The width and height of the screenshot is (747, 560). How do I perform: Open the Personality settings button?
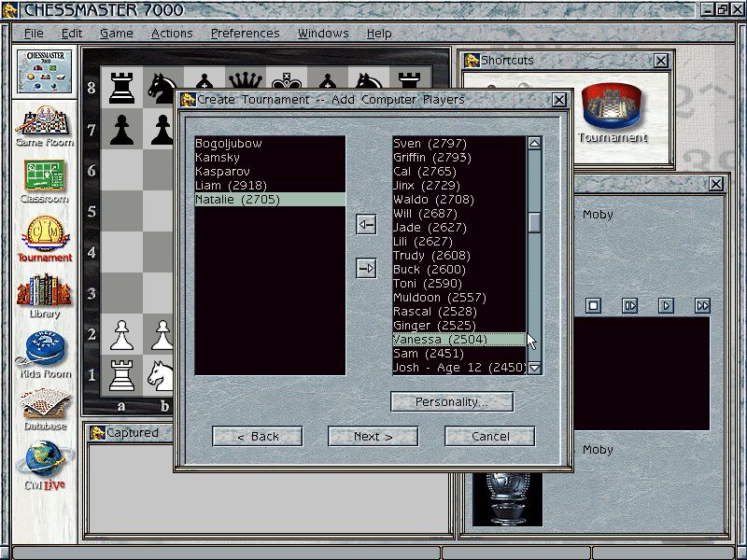pyautogui.click(x=452, y=401)
